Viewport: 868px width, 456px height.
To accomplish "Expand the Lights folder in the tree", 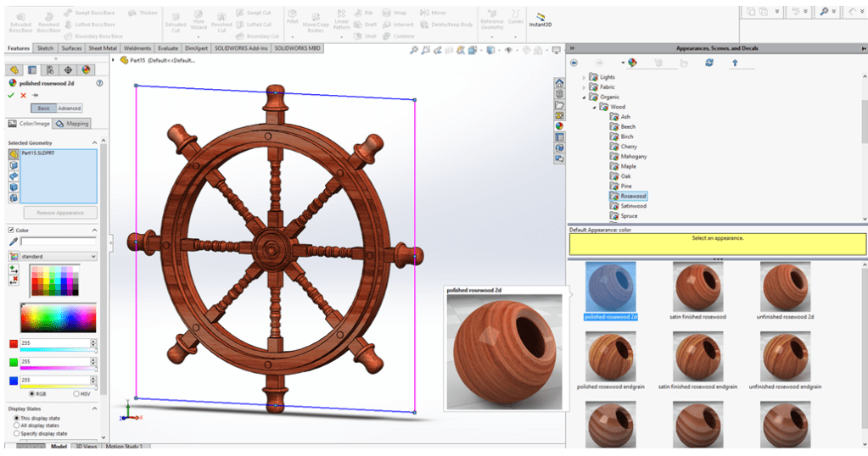I will (584, 77).
